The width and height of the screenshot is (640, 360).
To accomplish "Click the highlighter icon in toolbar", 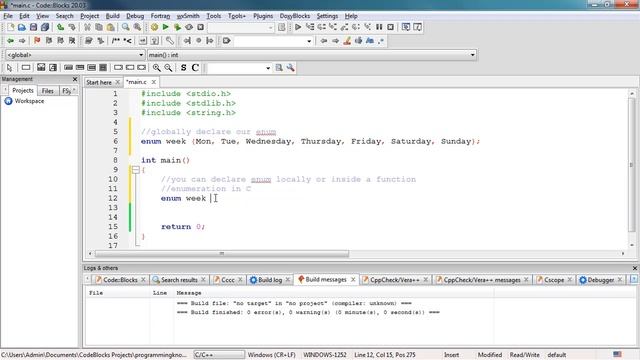I will coord(347,41).
